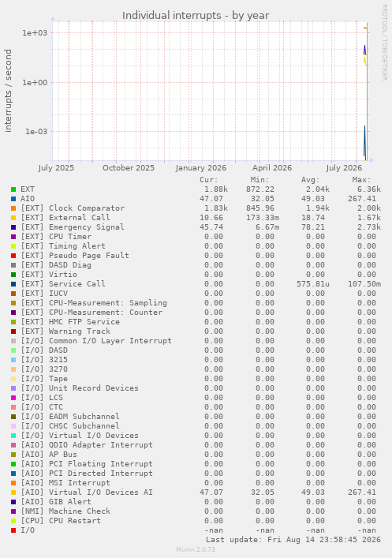The image size is (392, 558).
Task: Click the [CPU] CPU Restart legend label
Action: tap(61, 521)
